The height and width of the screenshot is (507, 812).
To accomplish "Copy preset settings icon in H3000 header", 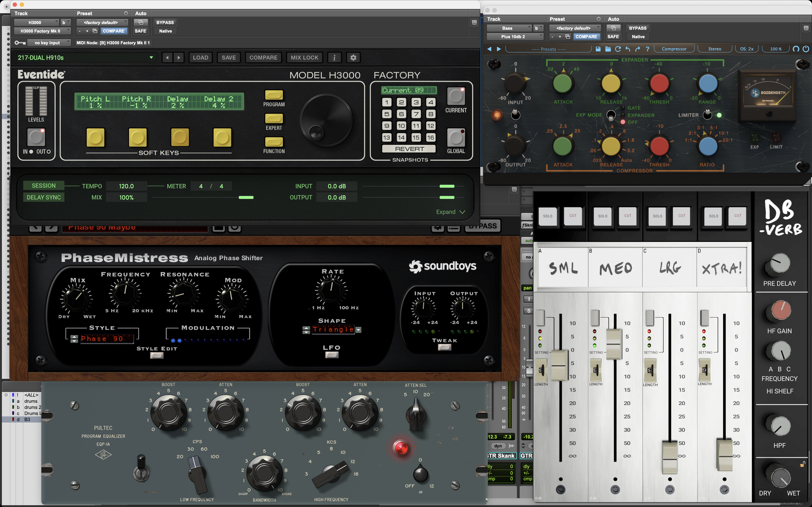I will click(95, 31).
